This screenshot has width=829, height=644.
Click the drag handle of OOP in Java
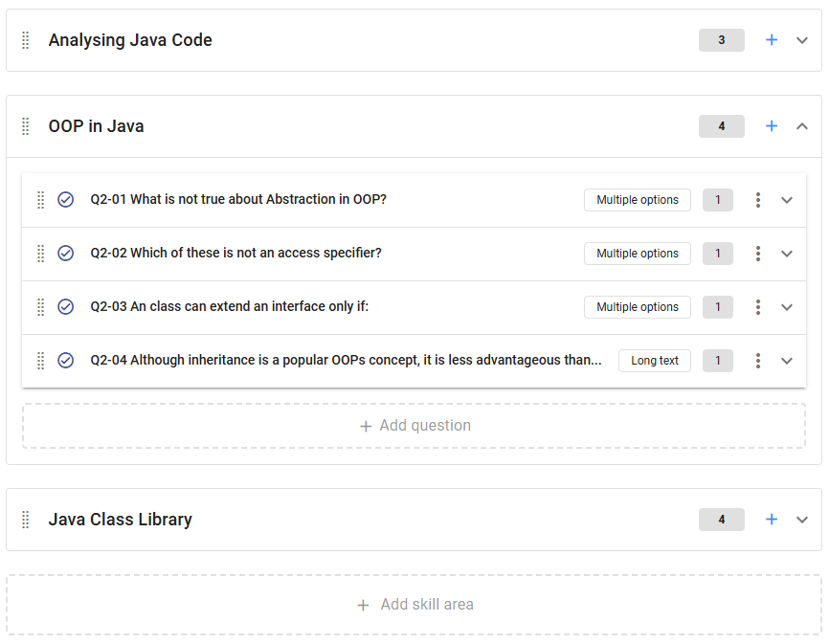coord(26,126)
